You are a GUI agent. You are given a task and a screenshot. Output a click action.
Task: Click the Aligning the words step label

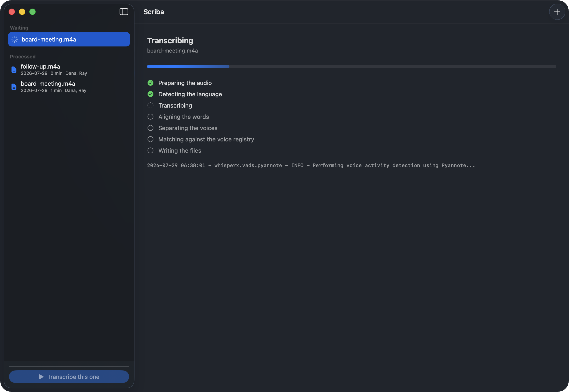click(x=183, y=117)
